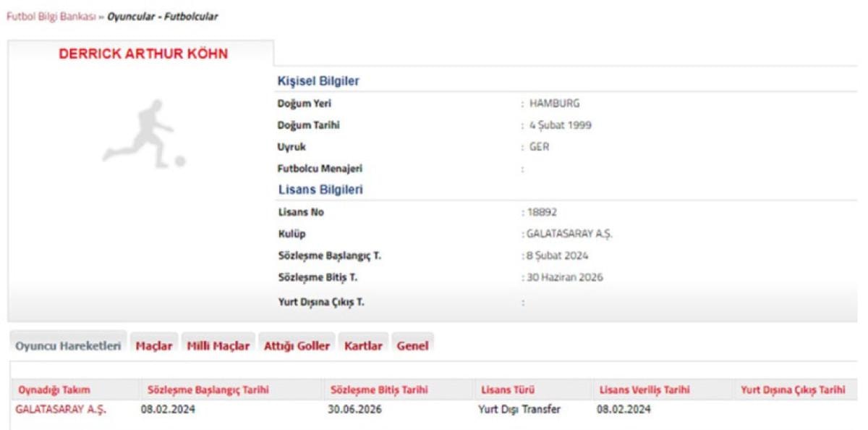
Task: Select the Genel tab
Action: 412,346
